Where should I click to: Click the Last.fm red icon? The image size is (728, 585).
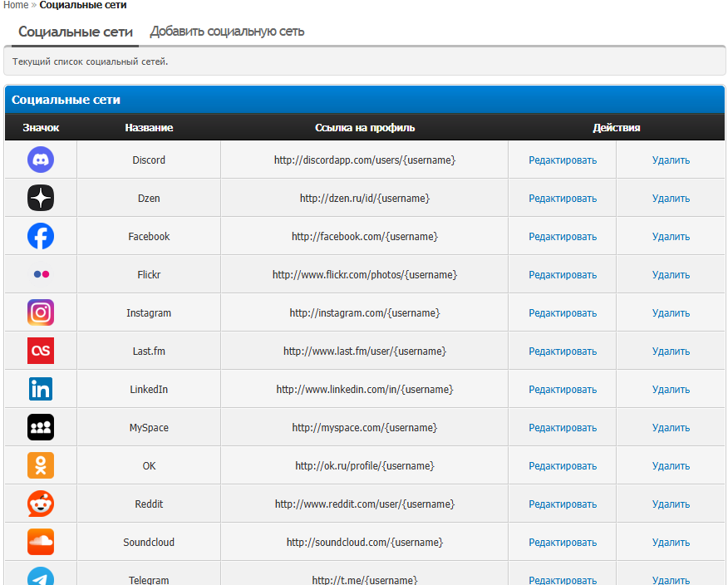click(41, 351)
